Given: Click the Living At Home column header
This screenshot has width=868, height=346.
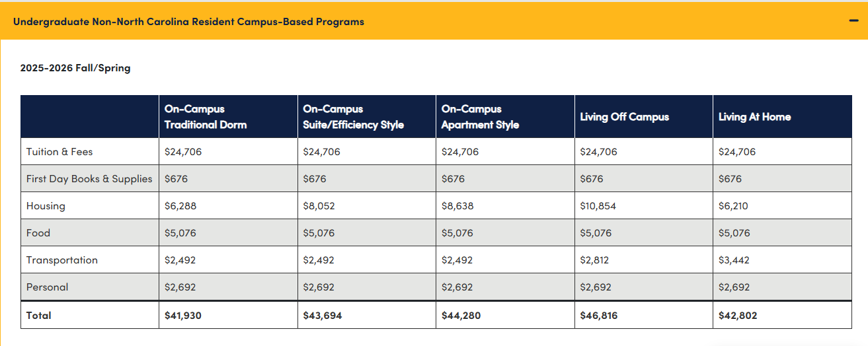Looking at the screenshot, I should click(754, 117).
